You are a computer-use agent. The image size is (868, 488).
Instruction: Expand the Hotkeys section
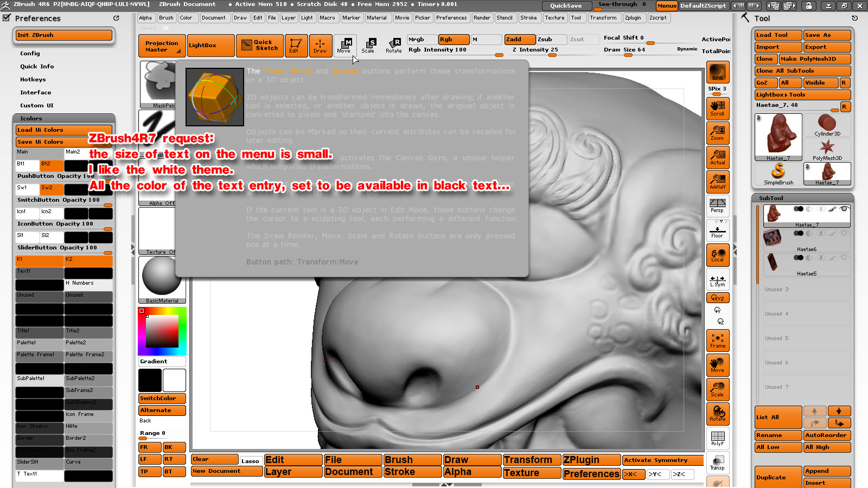[x=33, y=80]
